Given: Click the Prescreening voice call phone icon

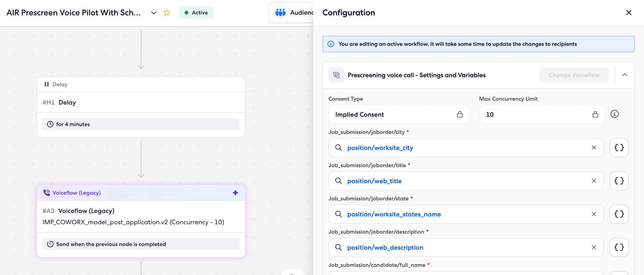Looking at the screenshot, I should click(x=336, y=75).
